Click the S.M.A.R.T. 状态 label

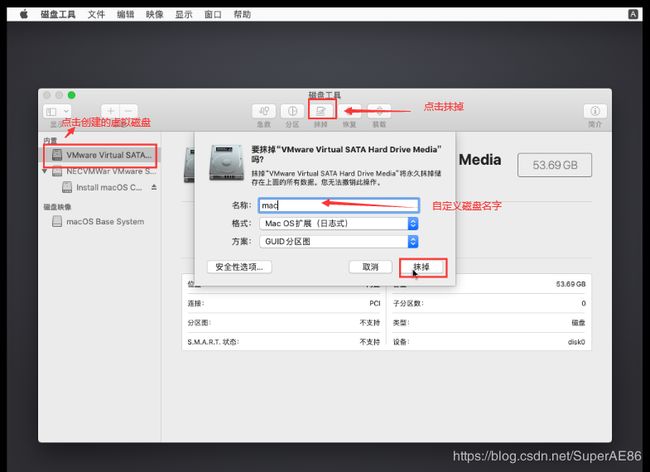tap(213, 342)
